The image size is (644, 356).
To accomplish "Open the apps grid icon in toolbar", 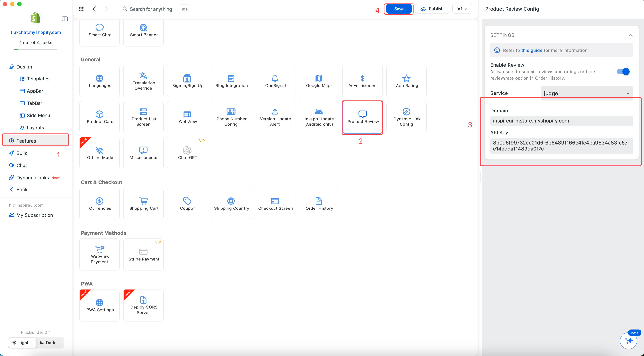I will [x=82, y=9].
